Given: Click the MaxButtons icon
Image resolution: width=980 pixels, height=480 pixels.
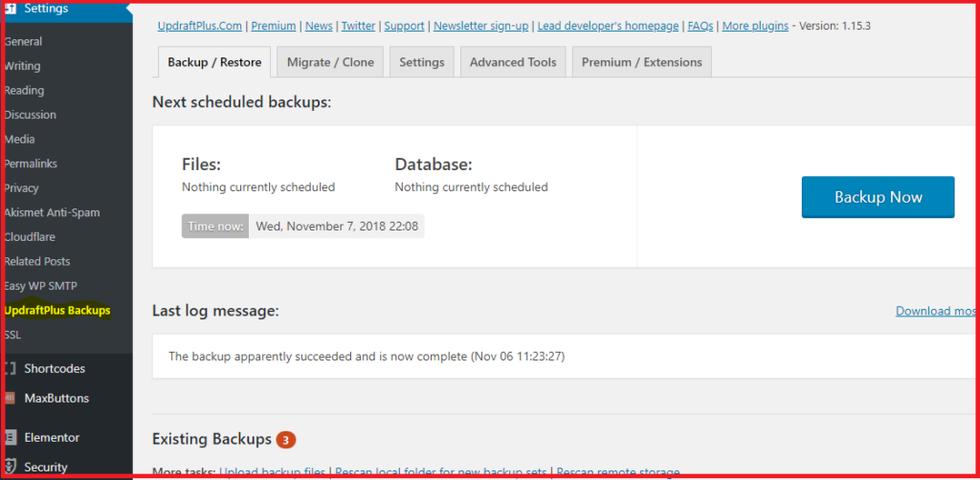Looking at the screenshot, I should point(10,398).
